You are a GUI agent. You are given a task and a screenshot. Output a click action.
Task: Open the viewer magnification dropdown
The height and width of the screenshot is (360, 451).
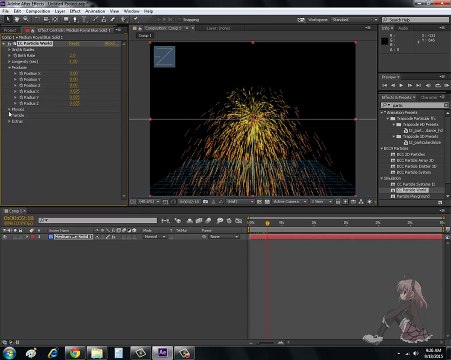click(x=149, y=202)
